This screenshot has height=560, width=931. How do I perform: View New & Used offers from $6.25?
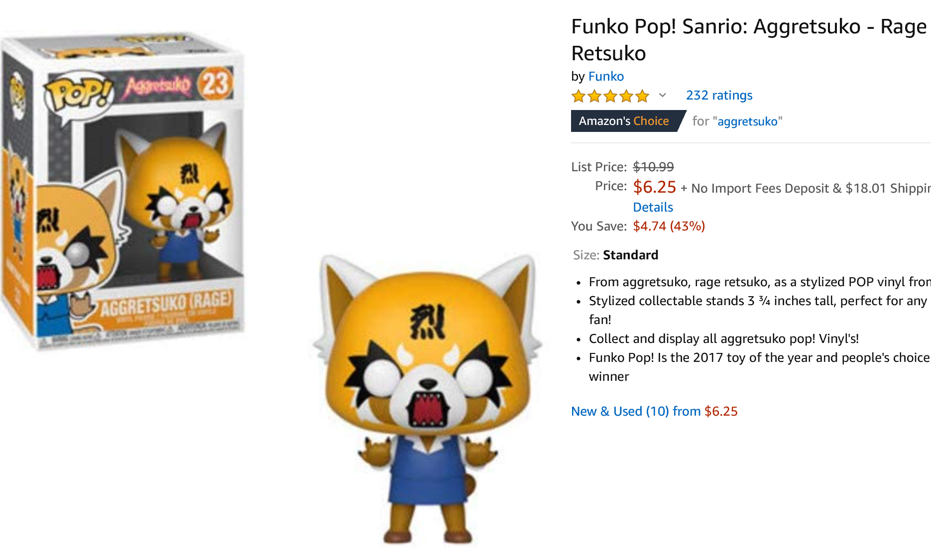[x=654, y=411]
